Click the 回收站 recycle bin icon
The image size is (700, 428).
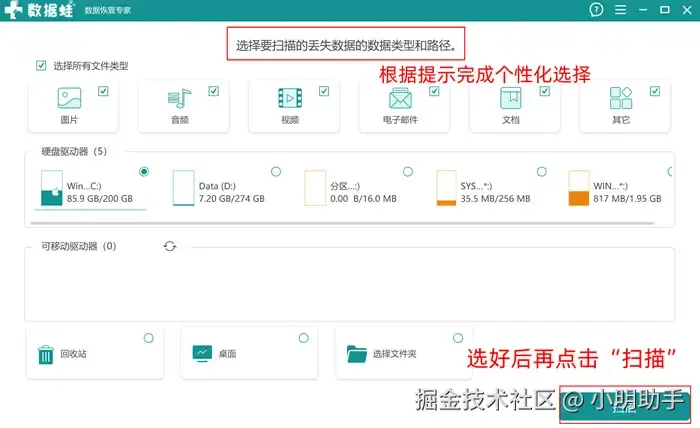(x=46, y=354)
